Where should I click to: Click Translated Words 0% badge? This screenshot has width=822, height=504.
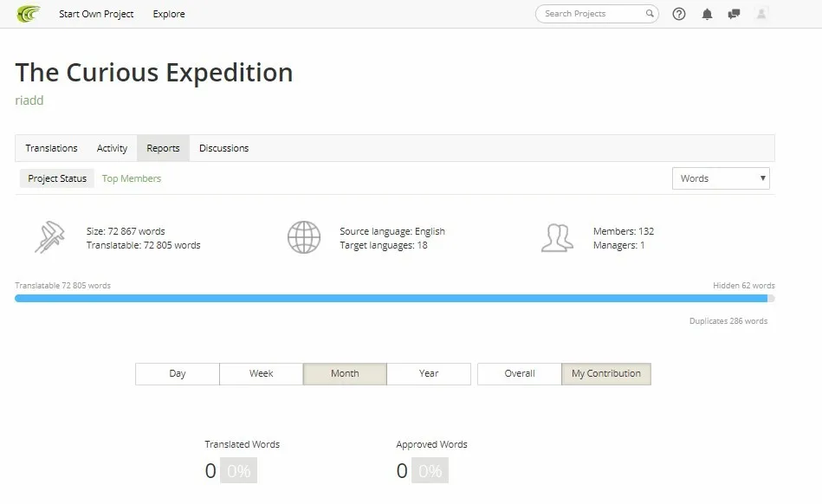(238, 470)
